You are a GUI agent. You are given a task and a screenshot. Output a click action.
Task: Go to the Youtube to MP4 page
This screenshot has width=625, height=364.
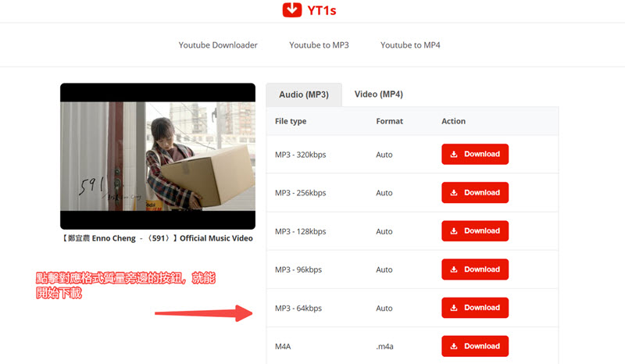pos(410,45)
